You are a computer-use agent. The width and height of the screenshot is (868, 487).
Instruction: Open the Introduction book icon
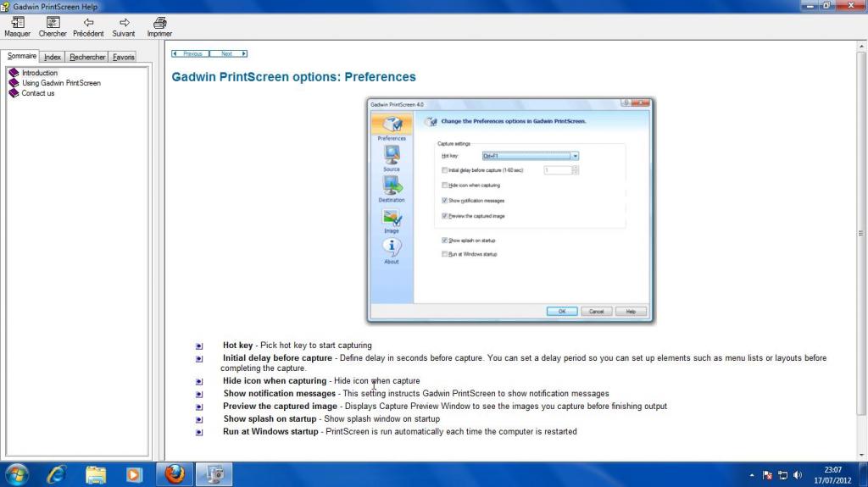coord(14,73)
